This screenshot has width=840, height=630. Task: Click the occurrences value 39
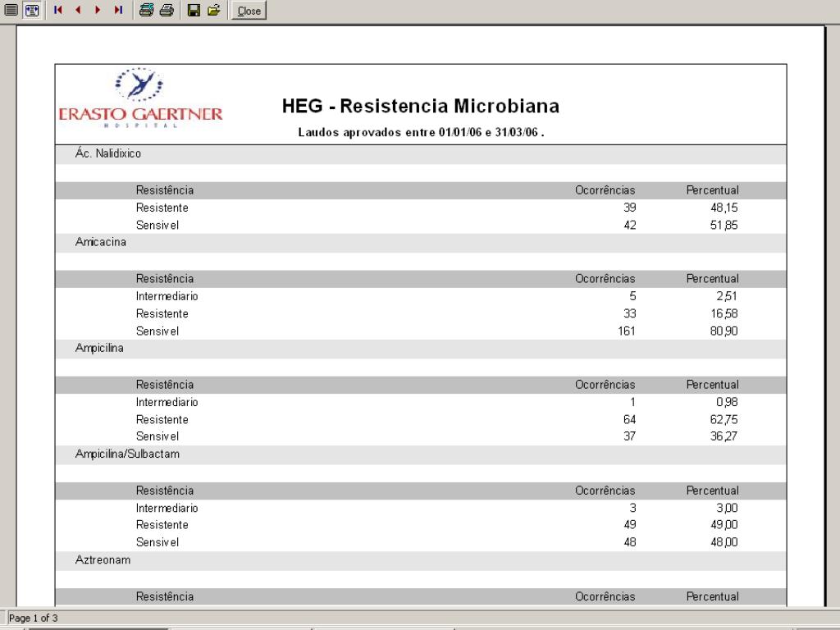(629, 208)
